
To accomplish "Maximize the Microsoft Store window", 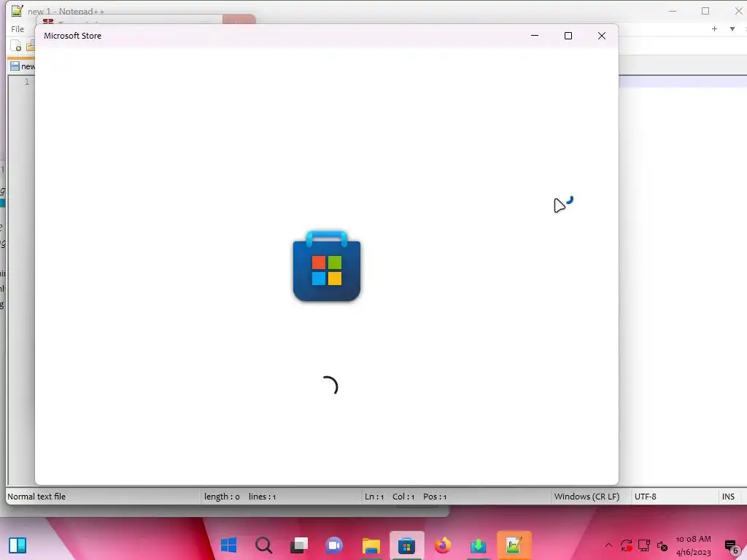I will click(568, 36).
